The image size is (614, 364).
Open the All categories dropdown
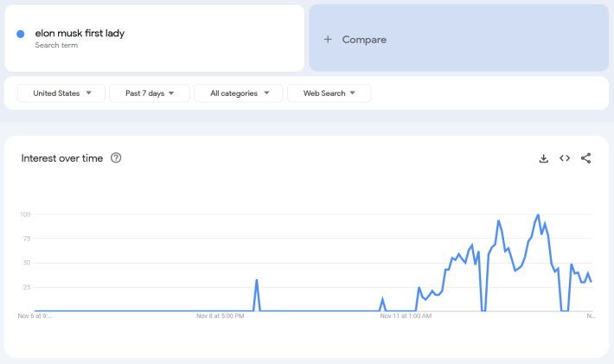[239, 93]
